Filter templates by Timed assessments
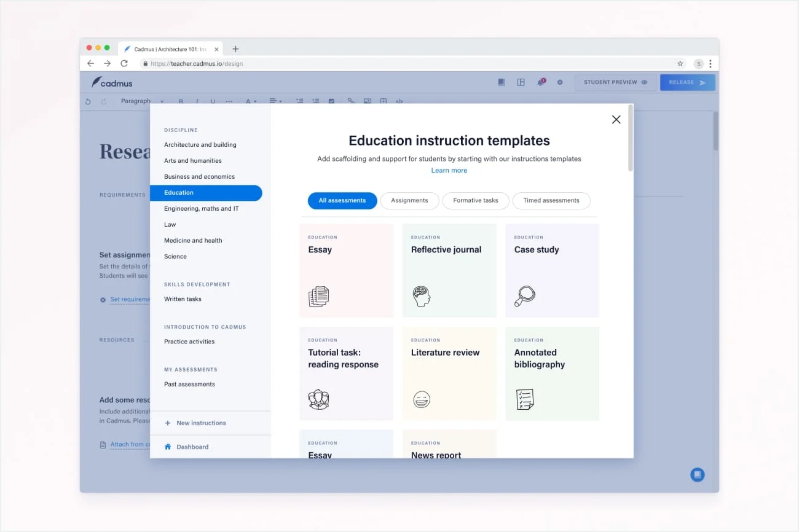 [x=551, y=200]
